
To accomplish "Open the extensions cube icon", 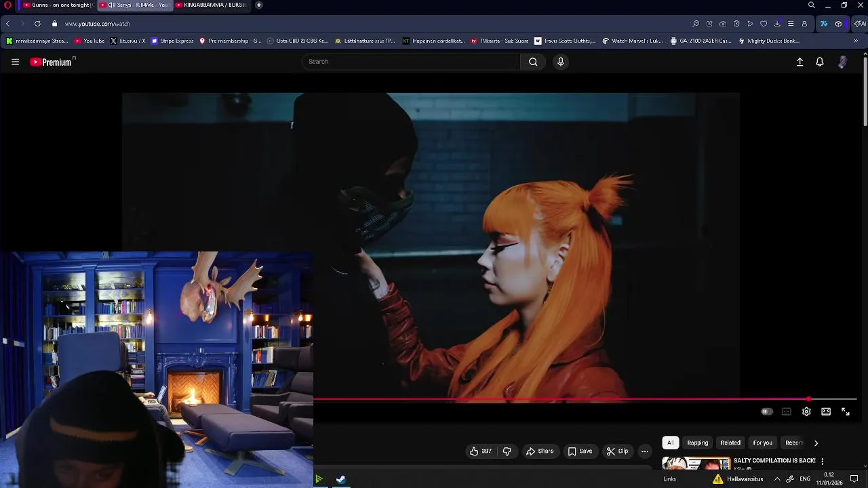I will point(838,24).
